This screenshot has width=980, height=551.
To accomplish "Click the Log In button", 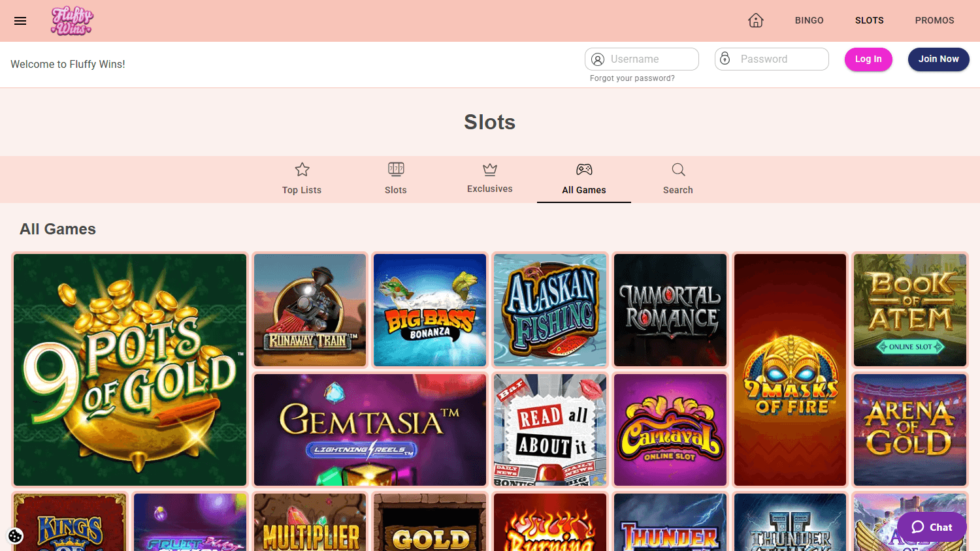I will click(x=868, y=59).
